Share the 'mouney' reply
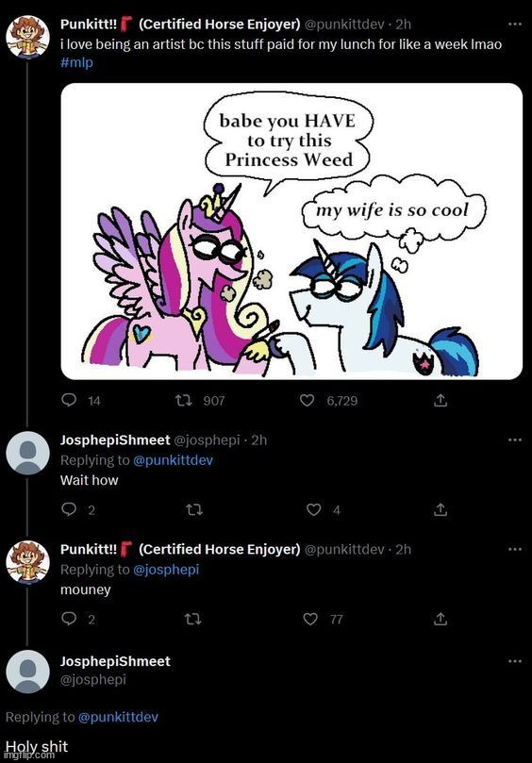The width and height of the screenshot is (532, 763). coord(440,619)
